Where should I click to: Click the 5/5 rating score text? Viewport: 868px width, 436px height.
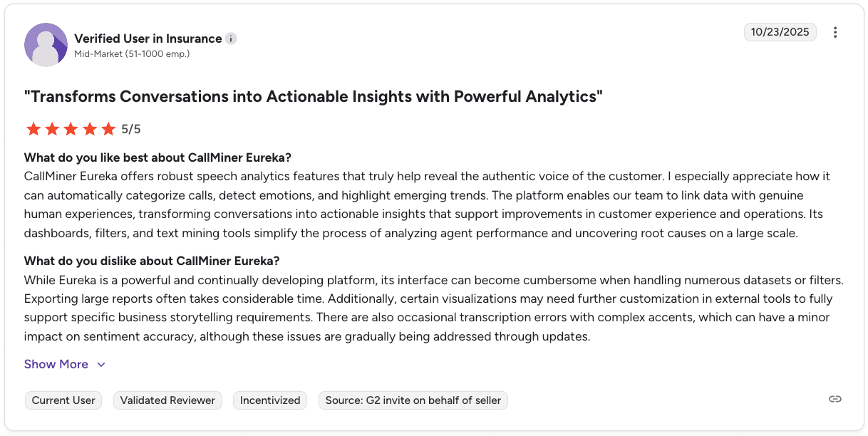tap(131, 129)
